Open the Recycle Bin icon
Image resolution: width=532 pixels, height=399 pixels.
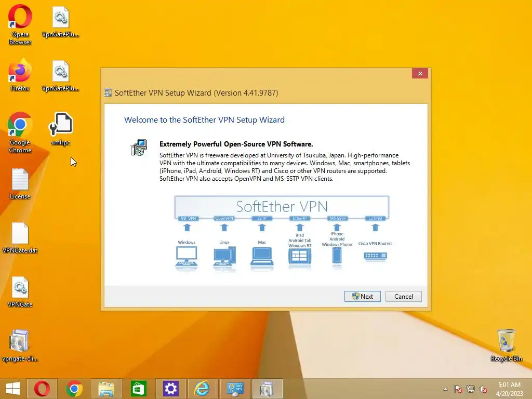click(506, 345)
